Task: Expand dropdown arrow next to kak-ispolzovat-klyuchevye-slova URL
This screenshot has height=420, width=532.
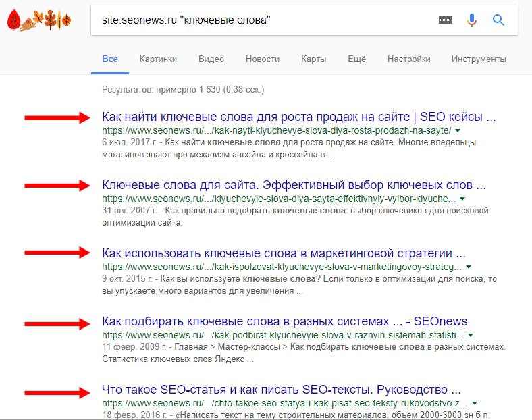Action: click(469, 267)
